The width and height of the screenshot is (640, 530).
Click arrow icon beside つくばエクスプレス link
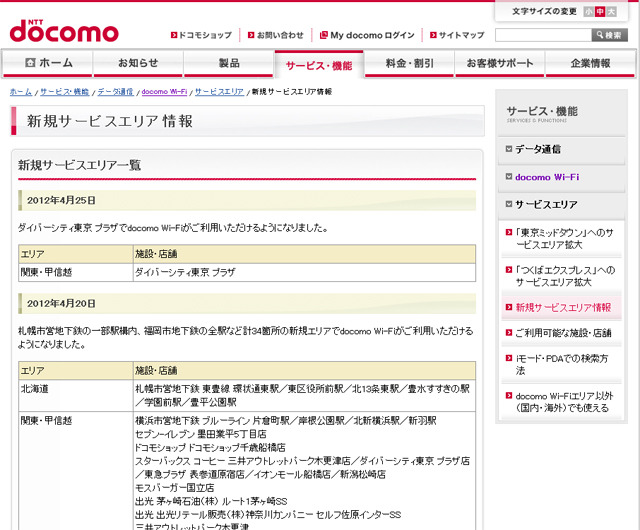[509, 270]
